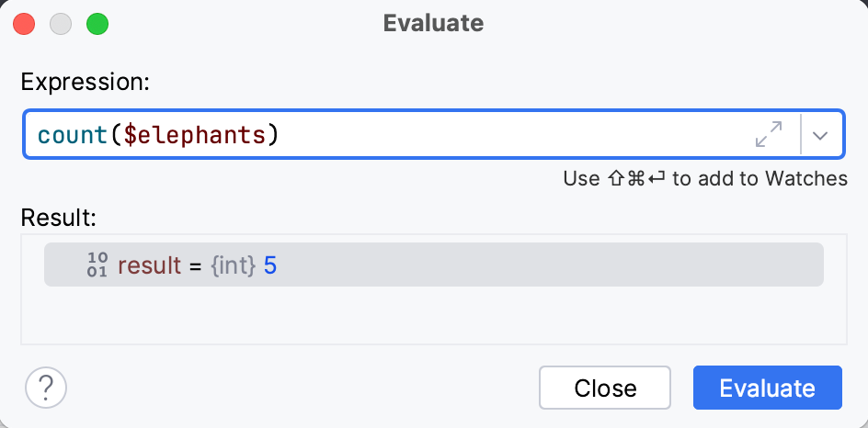The image size is (868, 428).
Task: Click the Result: label
Action: (58, 218)
